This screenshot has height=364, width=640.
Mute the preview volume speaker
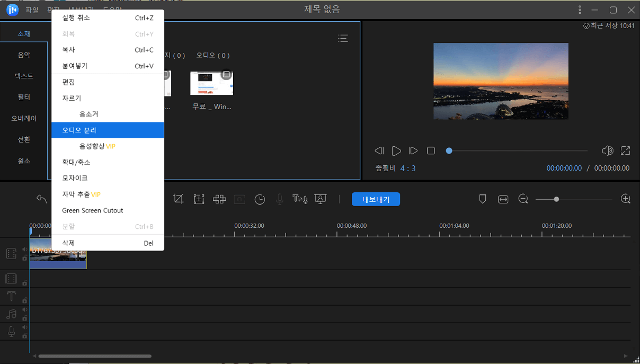(607, 151)
